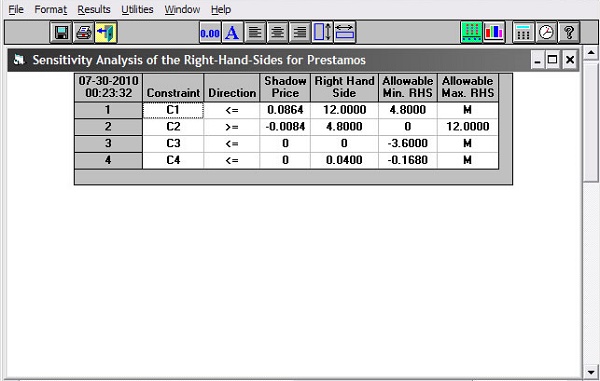Open the Help menu
This screenshot has width=600, height=381.
point(221,10)
